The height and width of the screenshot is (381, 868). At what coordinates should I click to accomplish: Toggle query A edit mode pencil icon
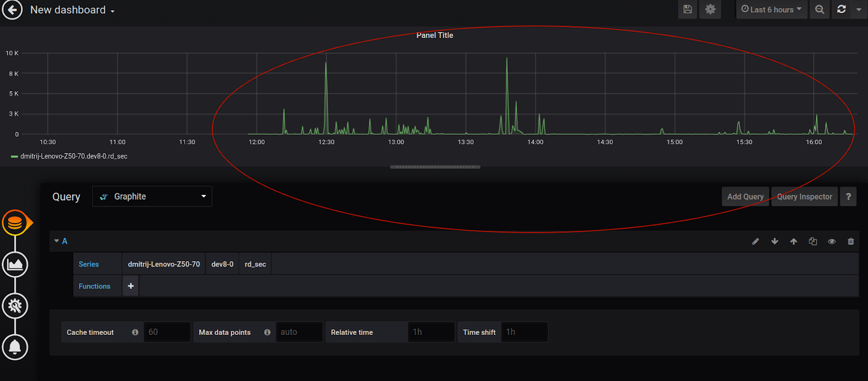coord(755,242)
